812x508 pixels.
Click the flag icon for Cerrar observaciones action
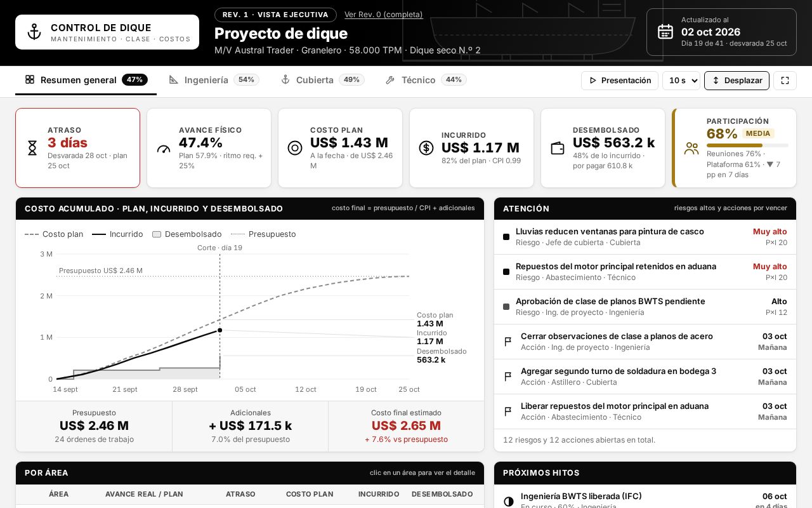point(507,342)
